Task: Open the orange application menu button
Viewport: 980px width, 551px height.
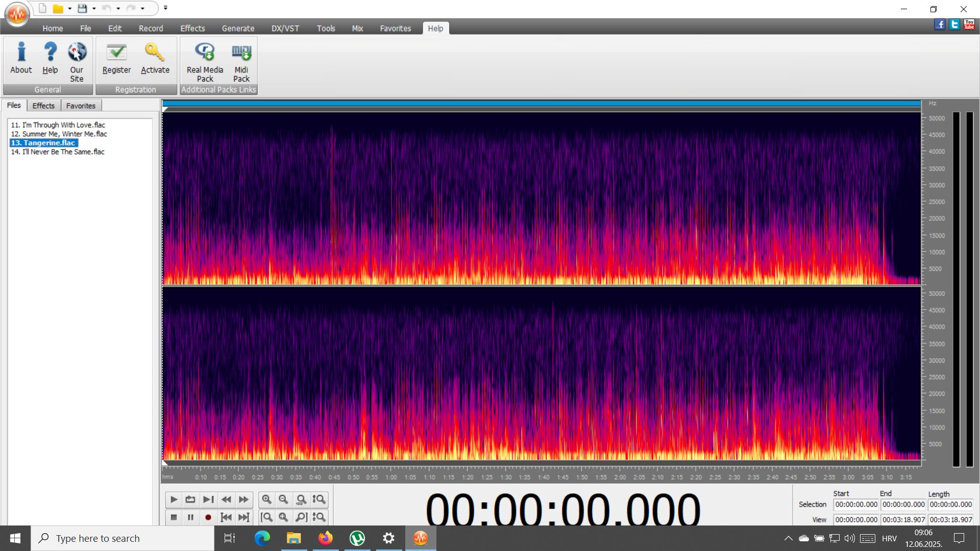Action: coord(17,14)
